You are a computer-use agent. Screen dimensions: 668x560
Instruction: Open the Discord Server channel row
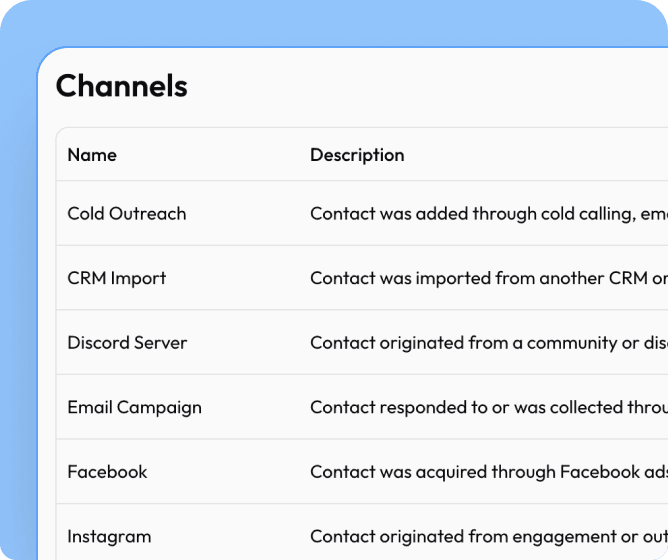point(362,343)
